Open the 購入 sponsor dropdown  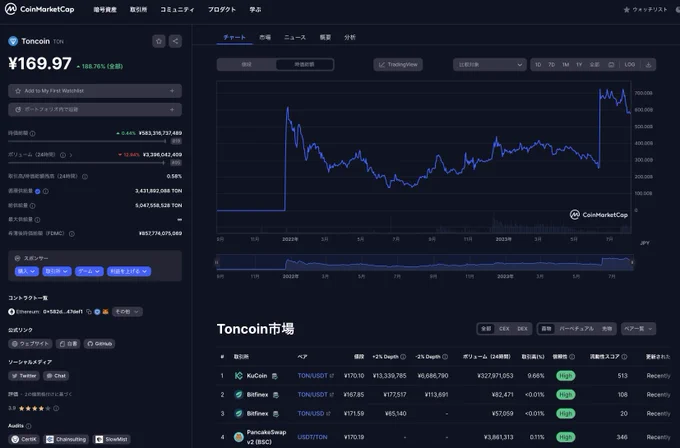click(26, 271)
